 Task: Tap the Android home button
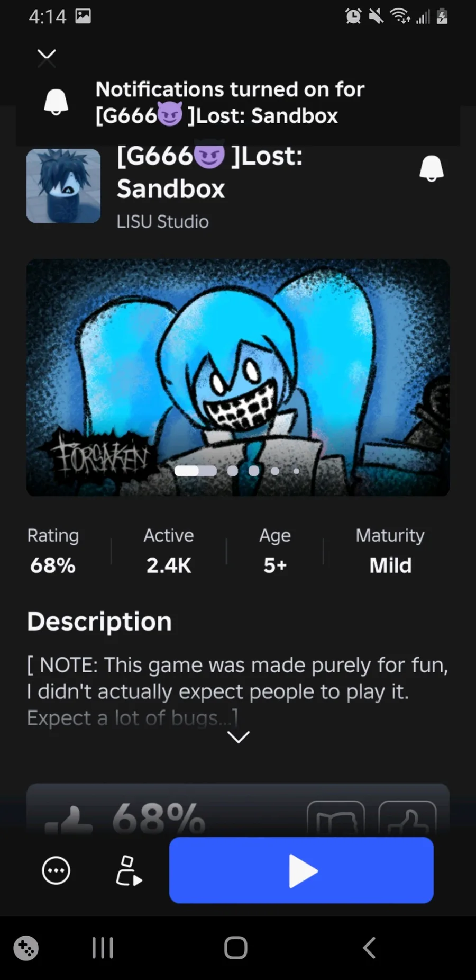coord(236,948)
